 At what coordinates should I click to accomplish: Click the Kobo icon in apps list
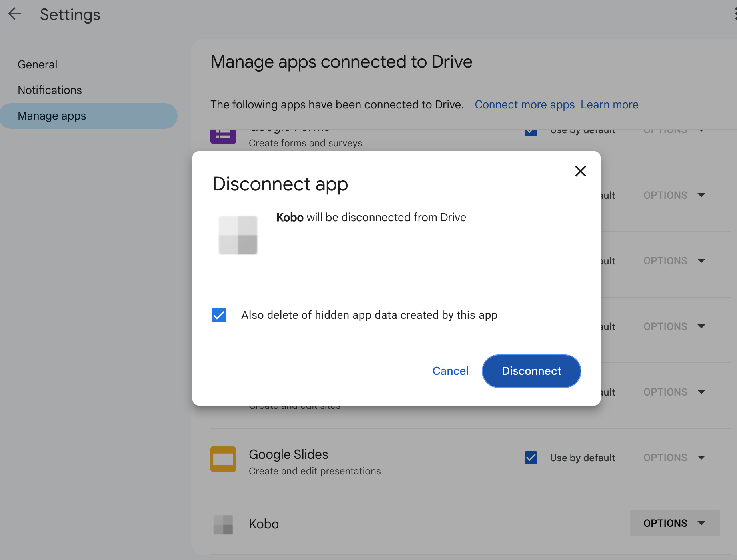click(223, 524)
